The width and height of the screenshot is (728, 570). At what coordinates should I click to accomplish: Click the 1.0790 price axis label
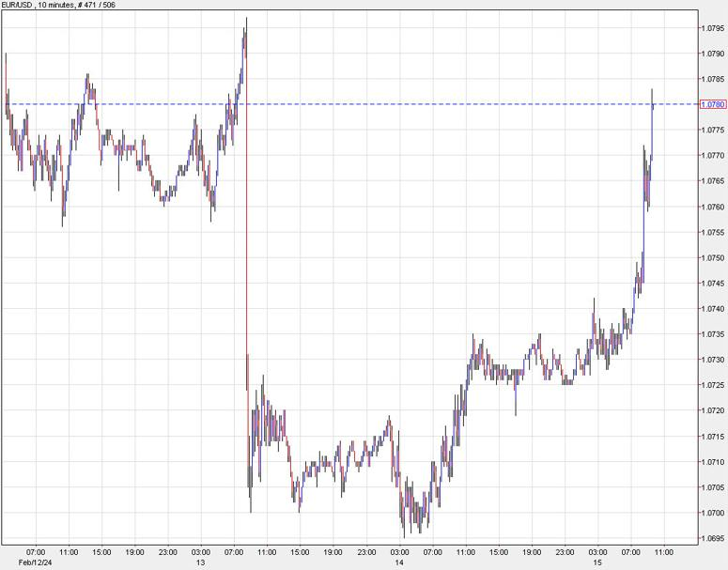click(x=713, y=54)
